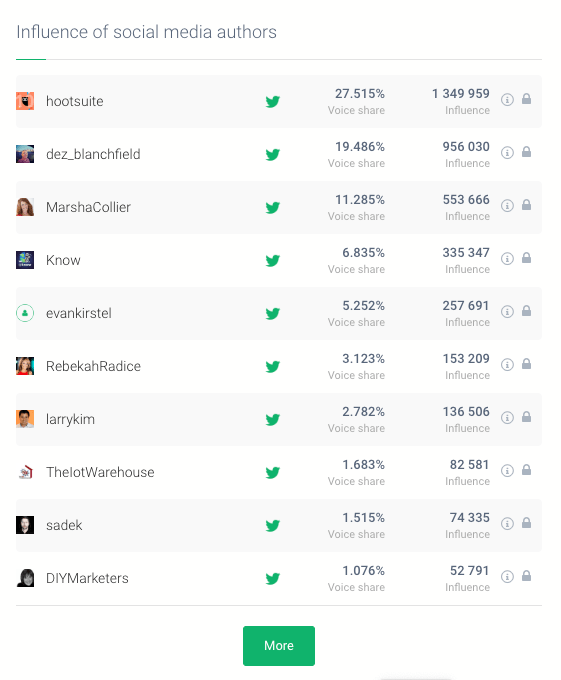This screenshot has width=561, height=680.
Task: Open dez_blanchfield author profile link
Action: tap(93, 154)
